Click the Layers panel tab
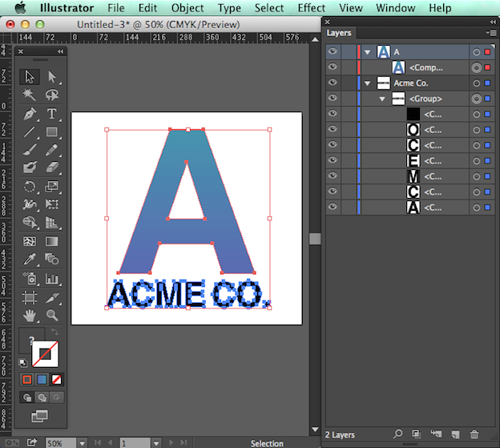500x448 pixels. point(339,33)
